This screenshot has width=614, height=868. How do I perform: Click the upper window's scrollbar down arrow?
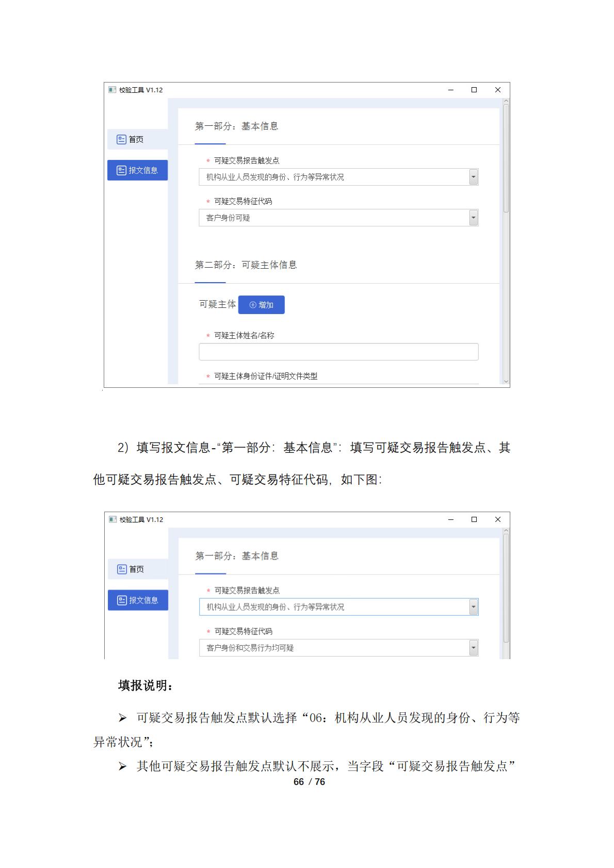(506, 382)
